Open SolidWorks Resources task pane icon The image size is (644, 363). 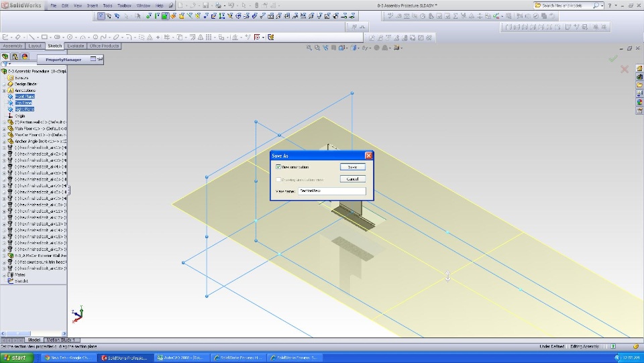click(639, 68)
